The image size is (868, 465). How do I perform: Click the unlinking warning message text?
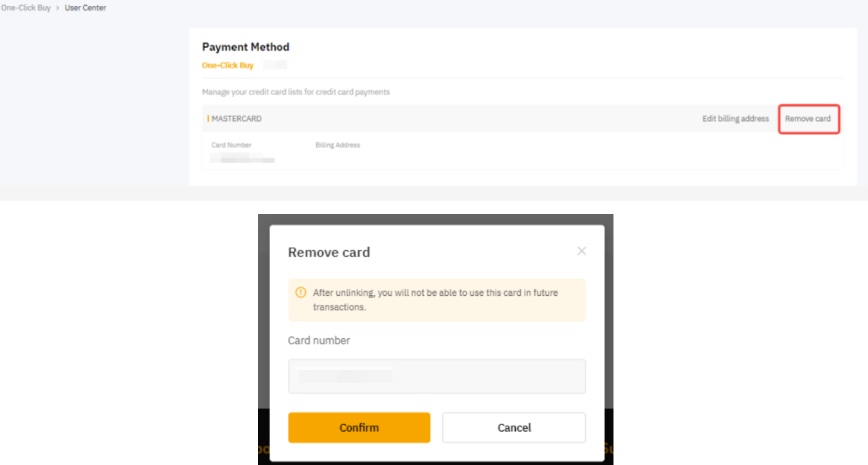click(435, 300)
